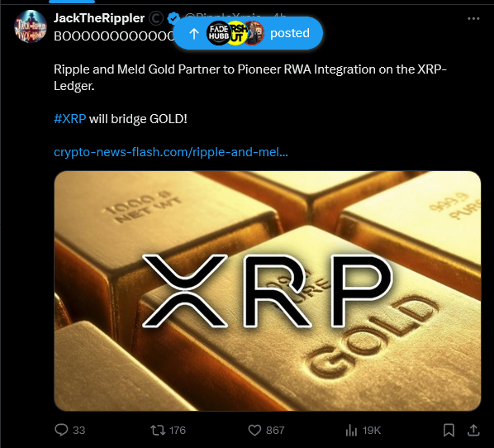Open the crypto-news-flash.com article link
The image size is (494, 448).
pos(171,152)
